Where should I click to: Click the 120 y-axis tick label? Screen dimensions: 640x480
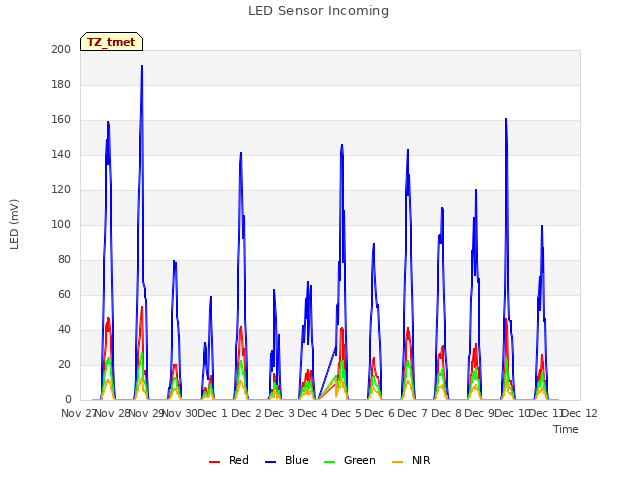(61, 189)
